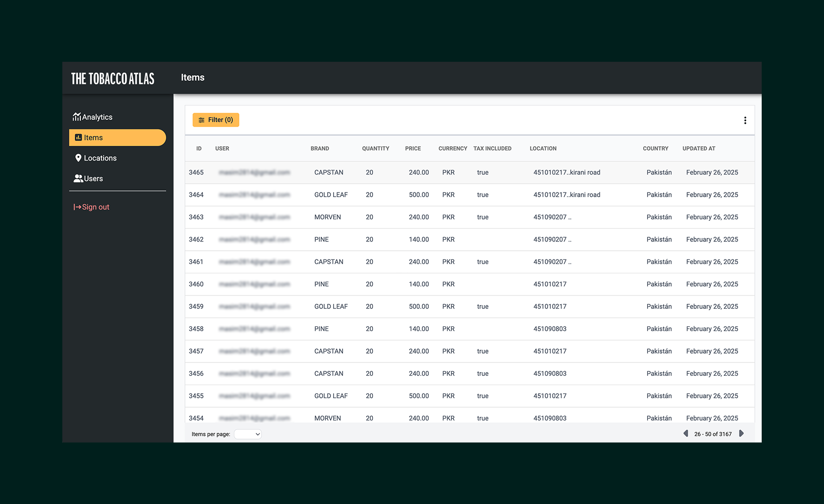
Task: Click The Tobacco Atlas logo
Action: (112, 78)
